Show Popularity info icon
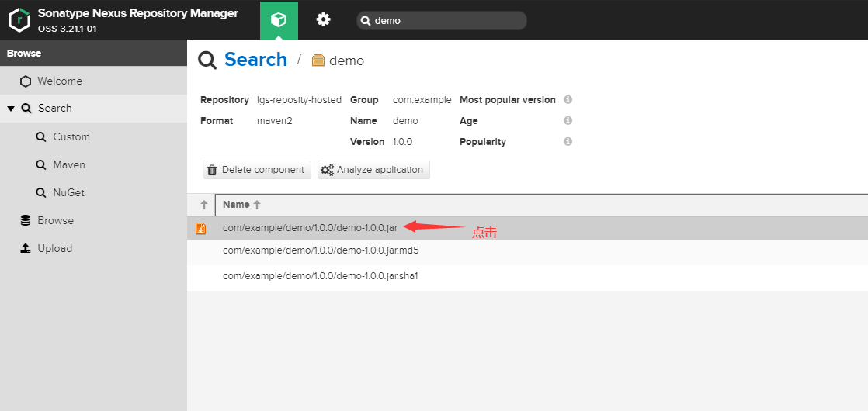The width and height of the screenshot is (868, 411). 568,141
